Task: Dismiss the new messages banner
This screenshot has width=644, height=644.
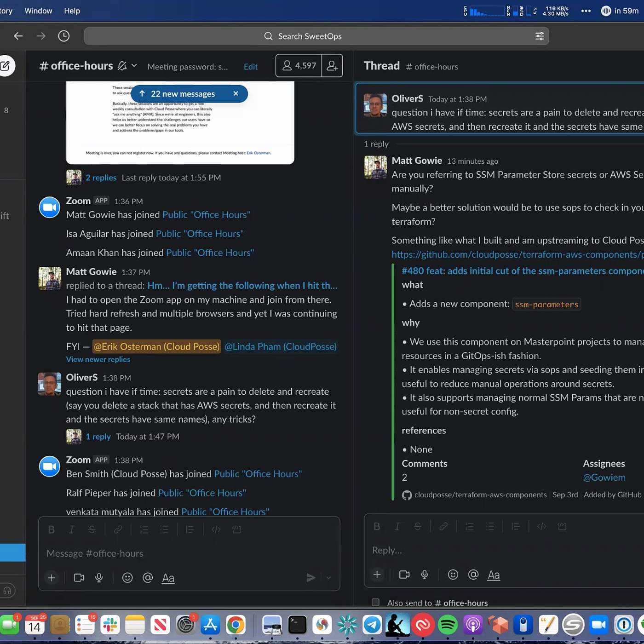Action: tap(236, 94)
